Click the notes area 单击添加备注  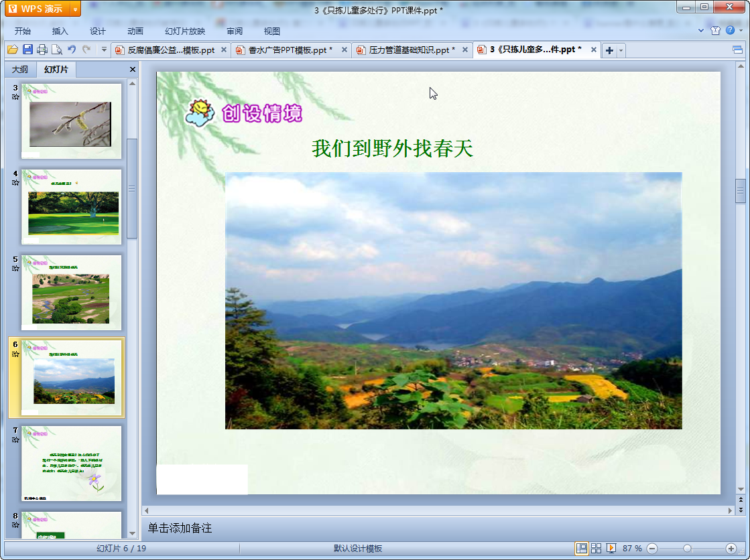[x=180, y=528]
